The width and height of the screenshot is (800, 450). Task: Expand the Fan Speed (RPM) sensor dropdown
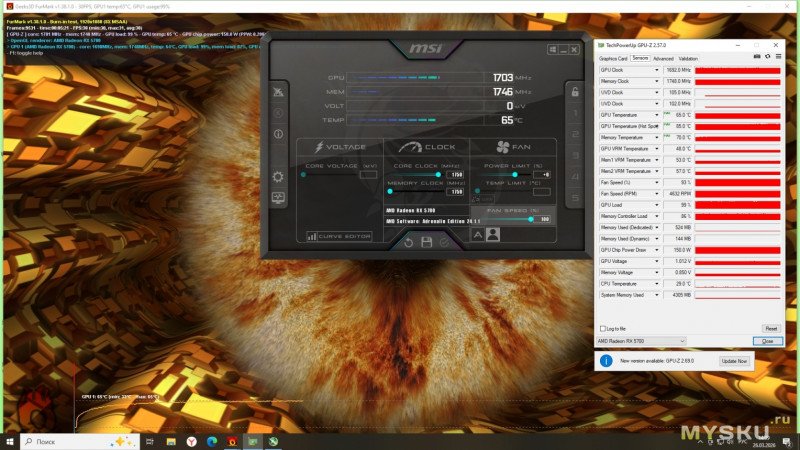pos(656,193)
